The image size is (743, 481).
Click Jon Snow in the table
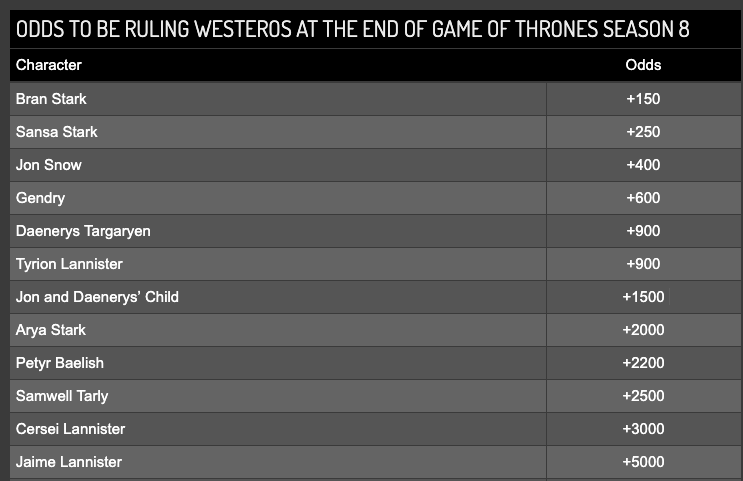tap(49, 165)
